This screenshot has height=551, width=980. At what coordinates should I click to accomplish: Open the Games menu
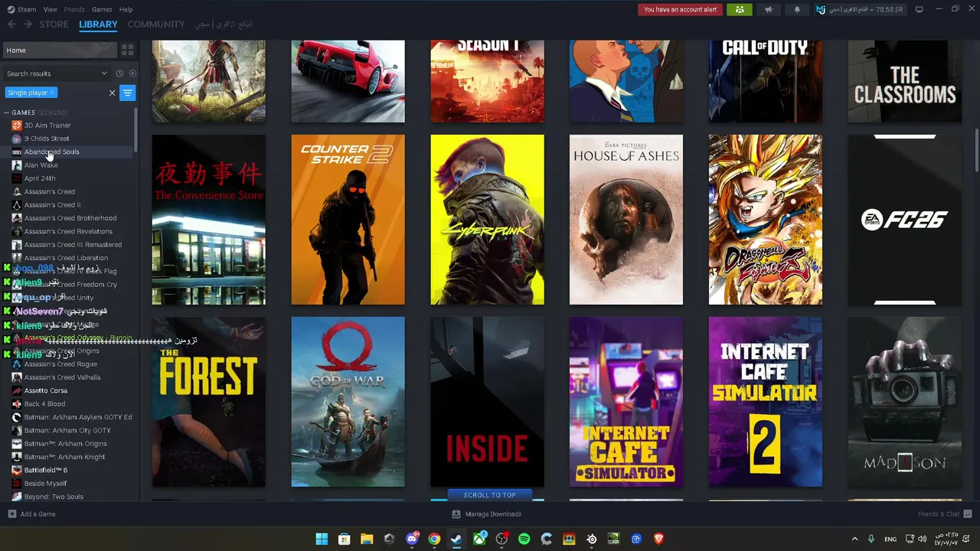point(102,9)
